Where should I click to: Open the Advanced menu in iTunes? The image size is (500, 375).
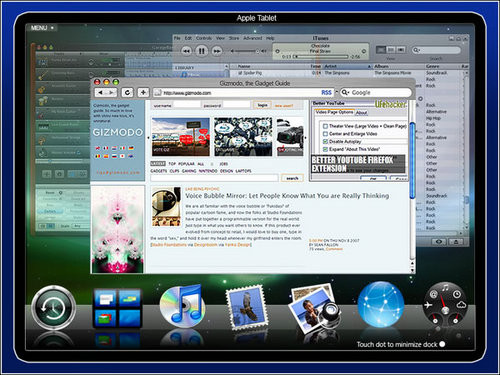tap(253, 38)
